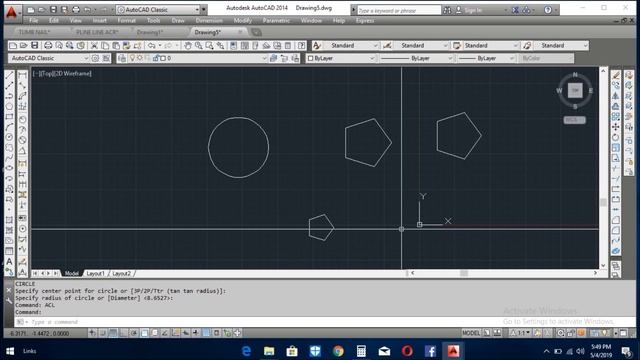Click the Mirror tool in Modify toolbar
640x360 pixels.
click(616, 96)
